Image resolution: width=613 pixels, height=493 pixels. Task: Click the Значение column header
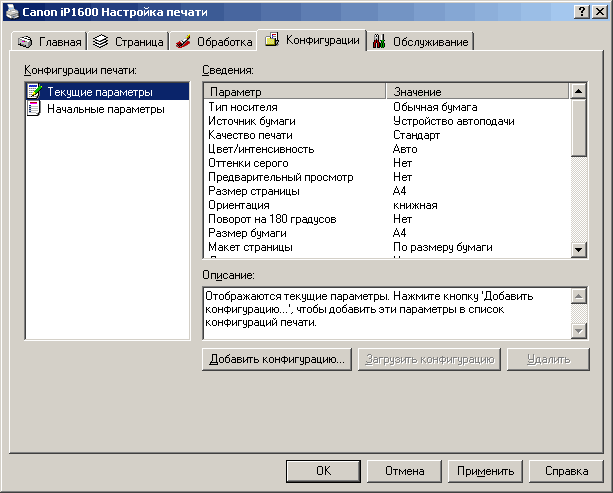tap(477, 91)
